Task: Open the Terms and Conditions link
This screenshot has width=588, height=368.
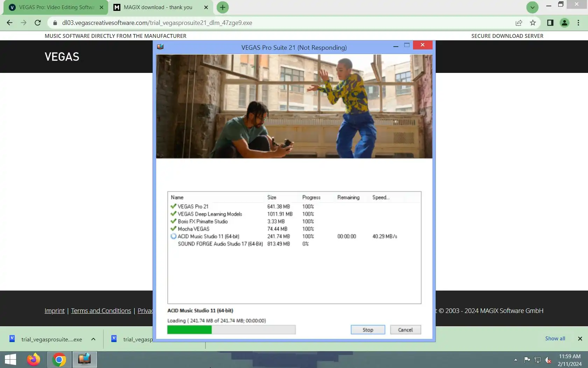Action: (101, 311)
